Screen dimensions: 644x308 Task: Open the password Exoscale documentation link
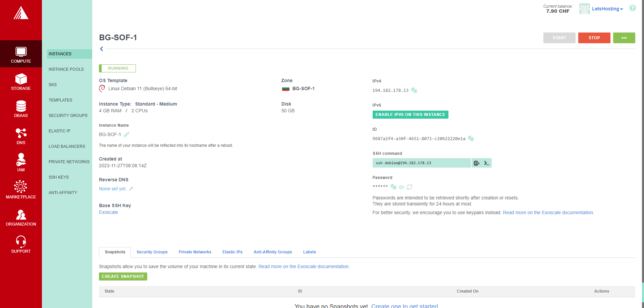tap(548, 212)
